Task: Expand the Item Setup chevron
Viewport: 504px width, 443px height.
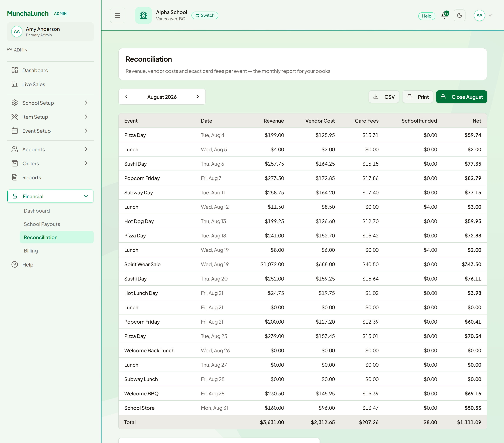Action: (x=86, y=117)
